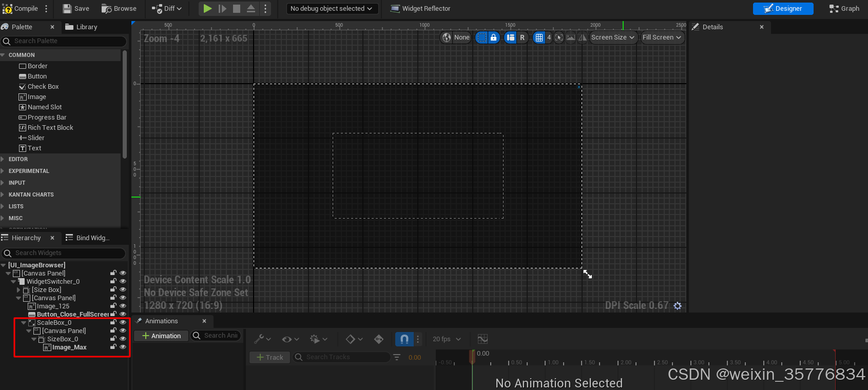Click the R button in viewport toolbar
868x390 pixels.
tap(522, 37)
